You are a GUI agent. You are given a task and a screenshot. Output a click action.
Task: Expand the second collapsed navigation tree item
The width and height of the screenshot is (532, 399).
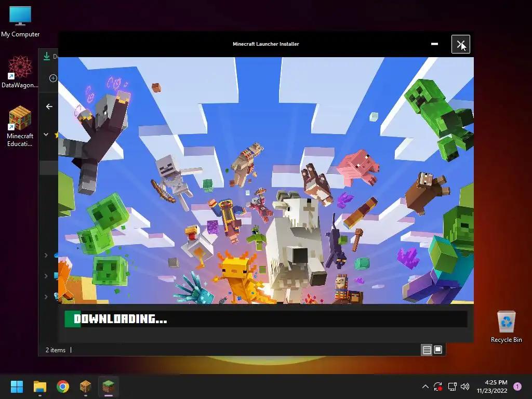(x=46, y=276)
